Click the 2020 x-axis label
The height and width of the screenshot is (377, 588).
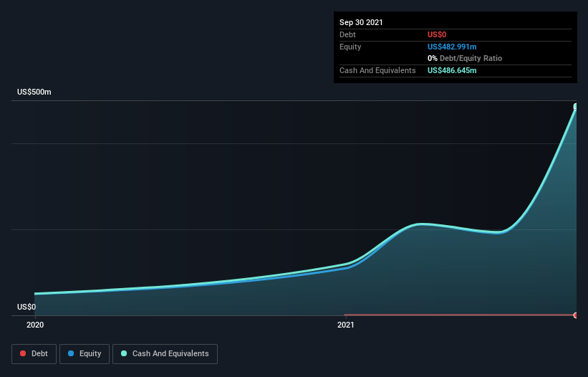tap(35, 325)
